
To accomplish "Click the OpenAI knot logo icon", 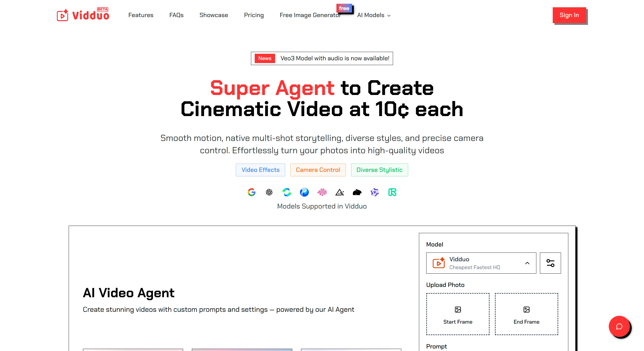I will click(269, 192).
